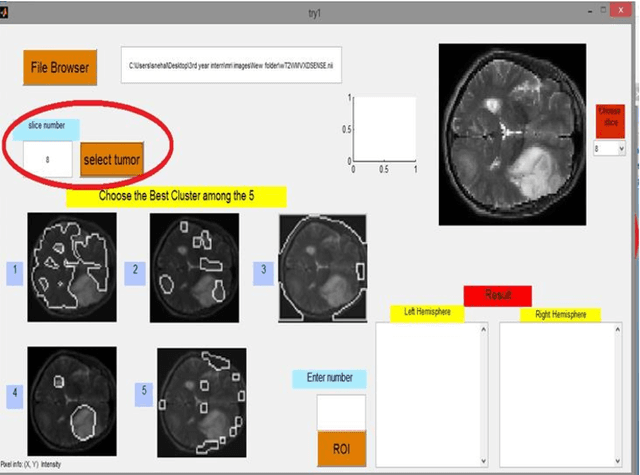Click the red Choose slice button
The width and height of the screenshot is (640, 475).
[x=610, y=121]
